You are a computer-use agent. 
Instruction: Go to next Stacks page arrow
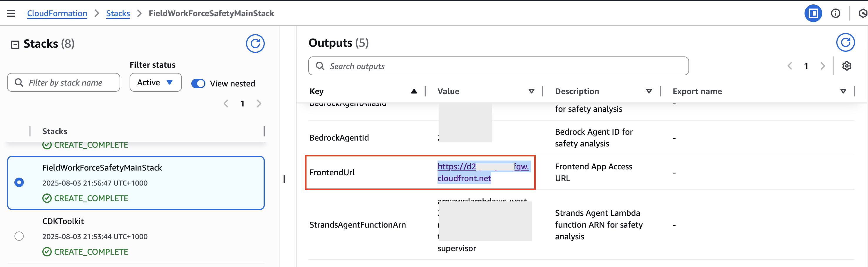259,104
